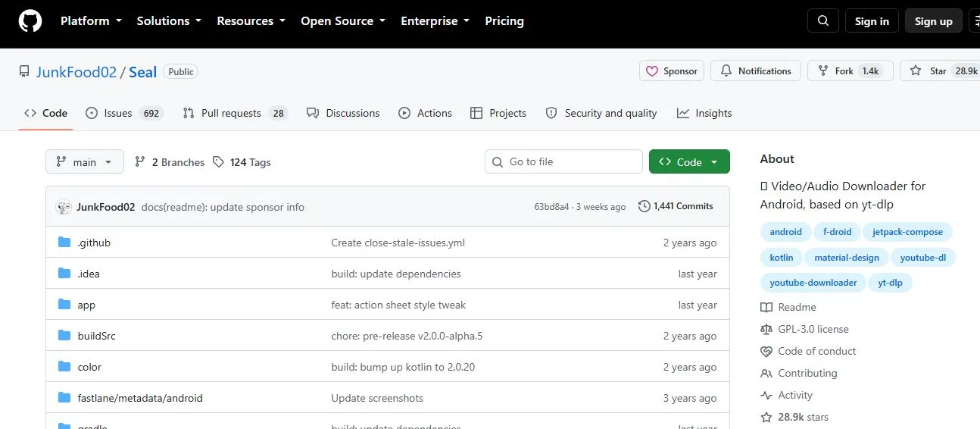The image size is (980, 429).
Task: Click the tag icon next to 124 Tags
Action: tap(218, 162)
